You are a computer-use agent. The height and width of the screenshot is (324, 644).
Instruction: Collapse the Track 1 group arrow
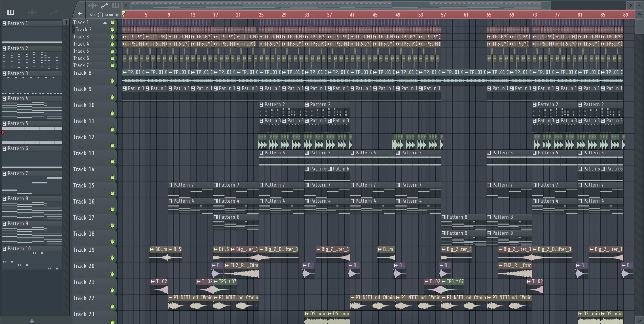pyautogui.click(x=105, y=23)
